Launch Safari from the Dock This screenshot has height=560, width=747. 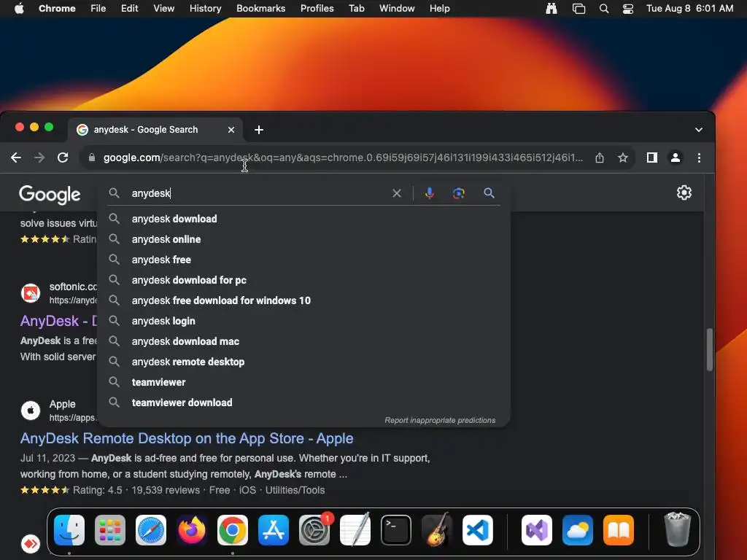click(151, 530)
